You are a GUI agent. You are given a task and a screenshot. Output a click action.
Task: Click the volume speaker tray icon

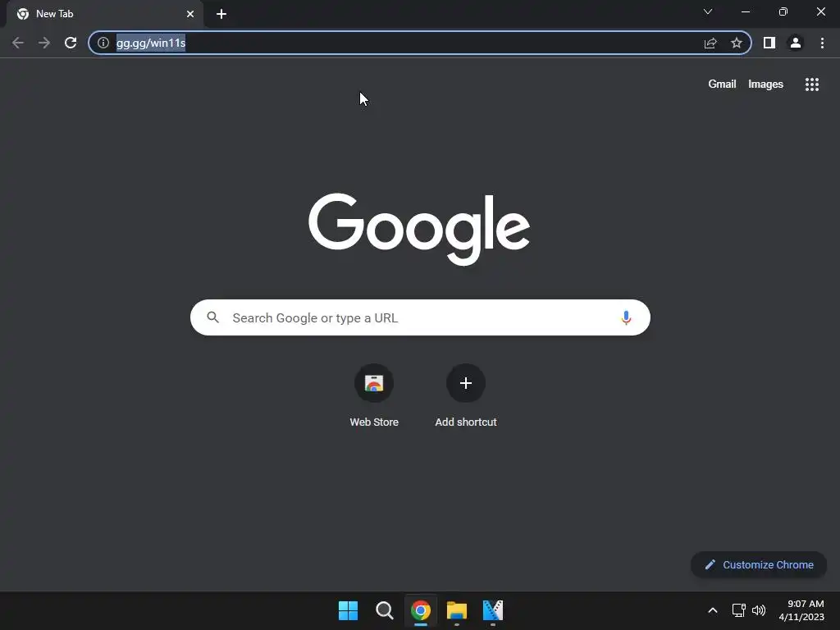pyautogui.click(x=759, y=610)
